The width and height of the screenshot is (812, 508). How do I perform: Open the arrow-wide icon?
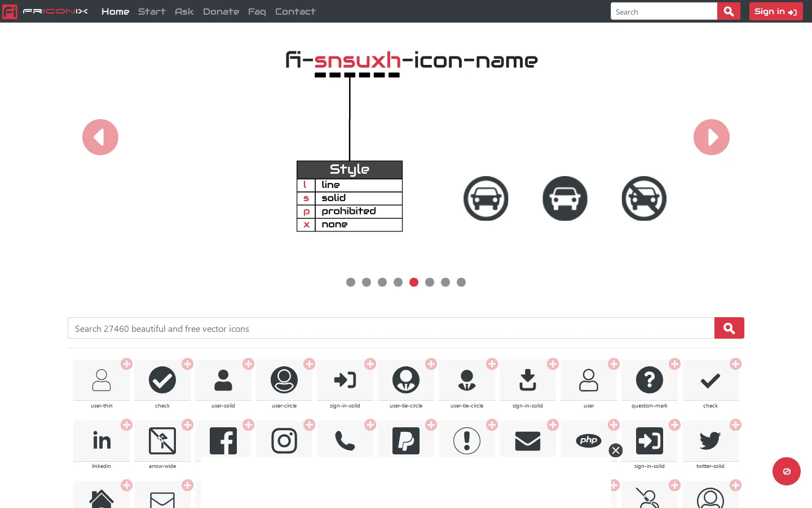pos(162,441)
